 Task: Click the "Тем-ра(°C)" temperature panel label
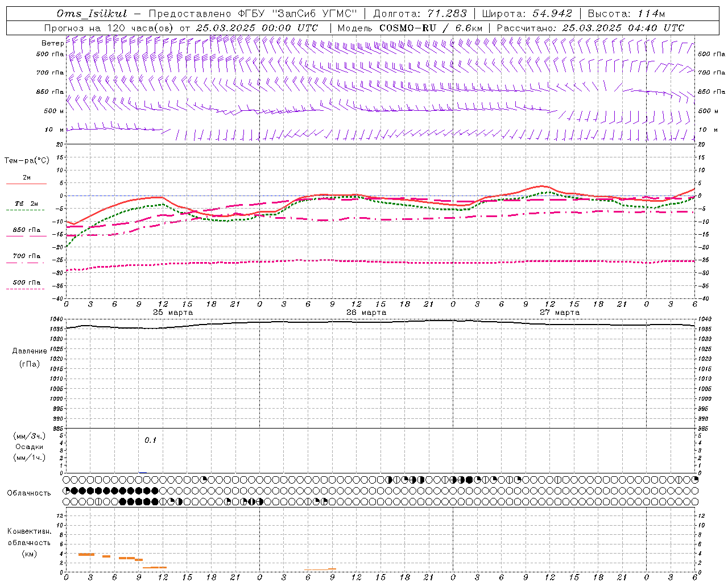point(27,161)
